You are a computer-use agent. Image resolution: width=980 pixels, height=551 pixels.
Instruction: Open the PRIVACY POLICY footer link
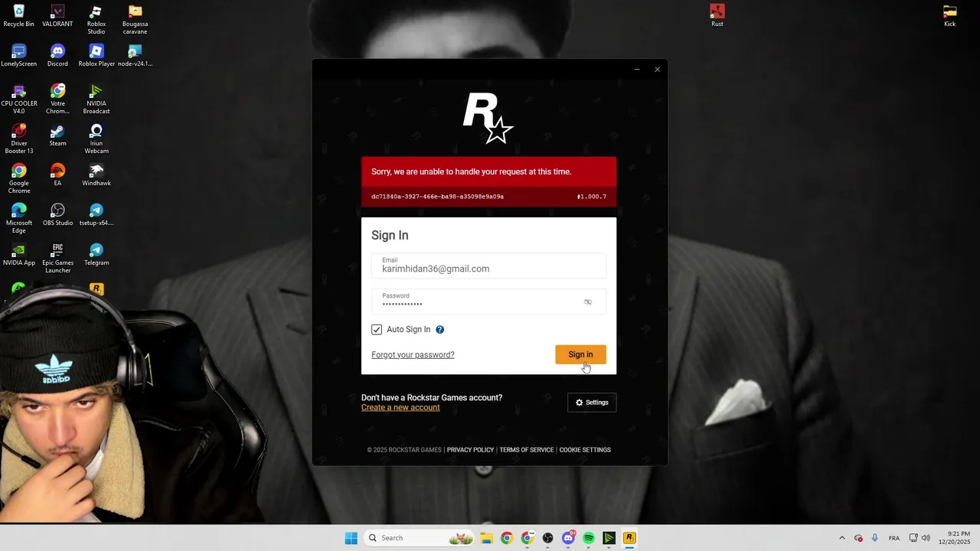(x=470, y=450)
